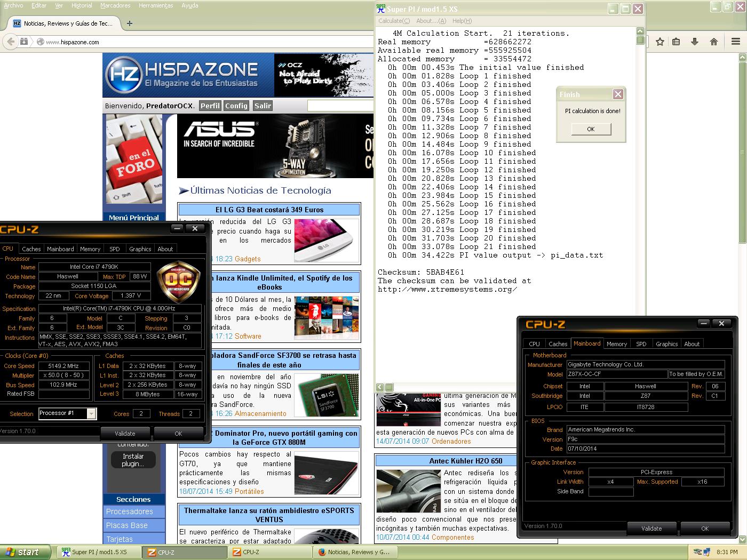Screen dimensions: 747x560
Task: Open the Firefox downloads arrow
Action: (695, 42)
